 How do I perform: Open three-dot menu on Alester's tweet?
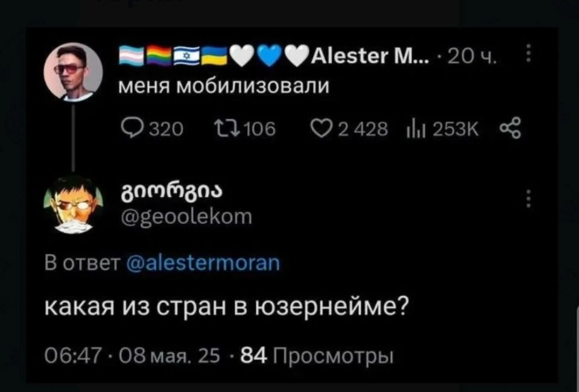pyautogui.click(x=528, y=53)
